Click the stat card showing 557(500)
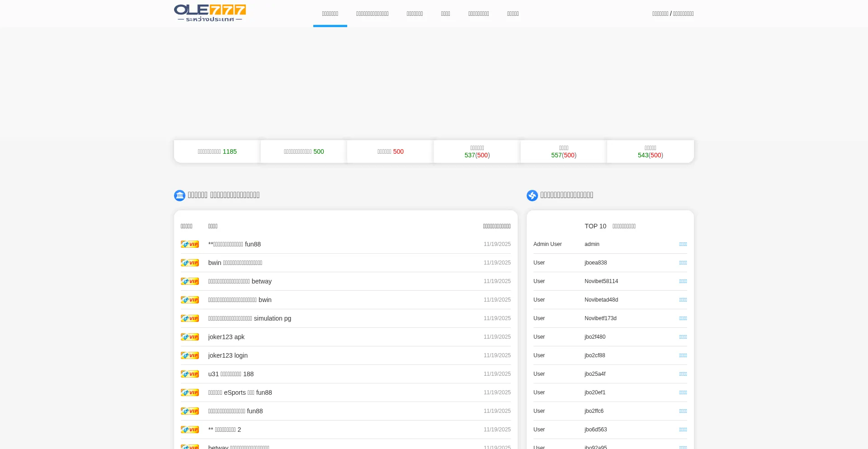868x449 pixels. [563, 151]
